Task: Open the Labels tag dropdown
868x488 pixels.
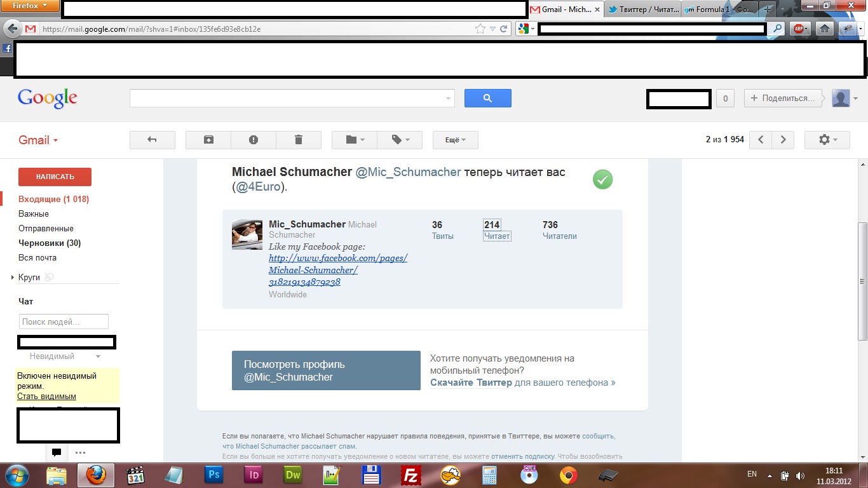Action: [400, 140]
